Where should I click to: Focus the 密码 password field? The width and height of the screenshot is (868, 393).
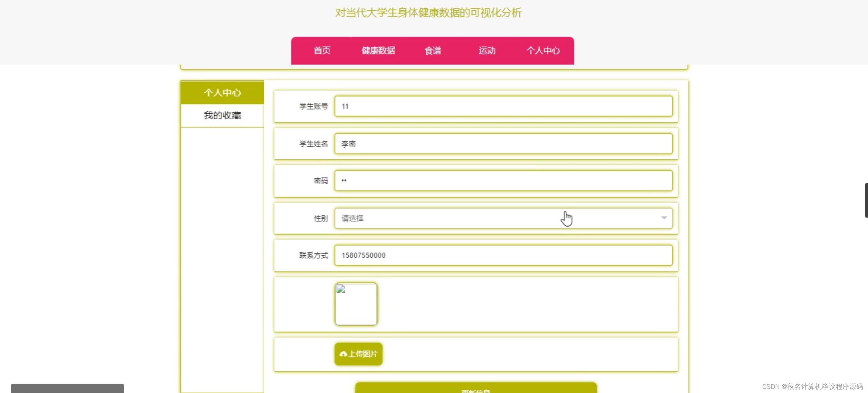click(x=503, y=181)
